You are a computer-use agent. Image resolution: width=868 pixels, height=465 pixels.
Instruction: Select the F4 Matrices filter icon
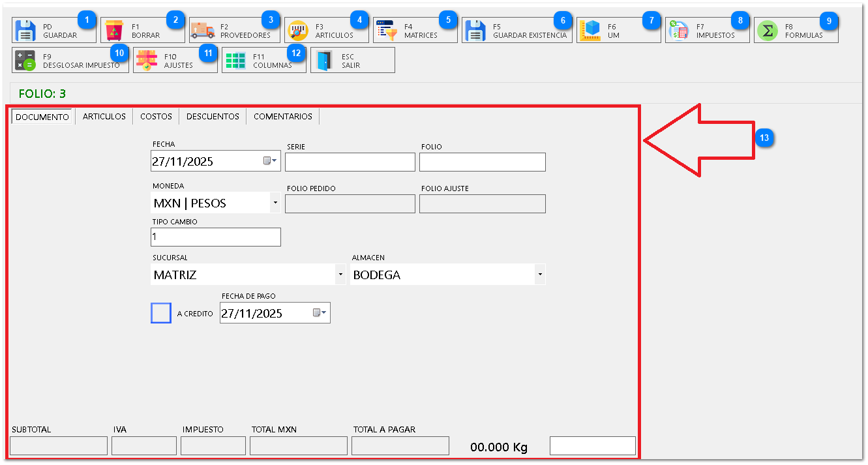[387, 31]
